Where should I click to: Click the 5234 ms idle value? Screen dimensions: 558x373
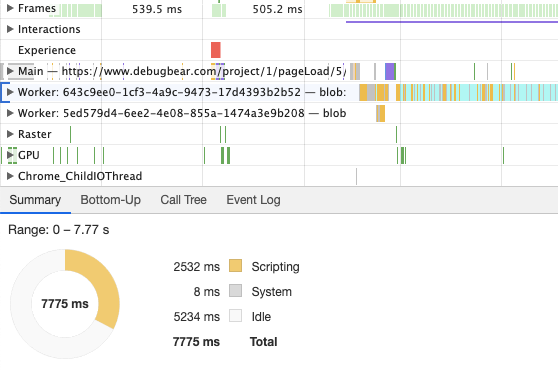(197, 316)
